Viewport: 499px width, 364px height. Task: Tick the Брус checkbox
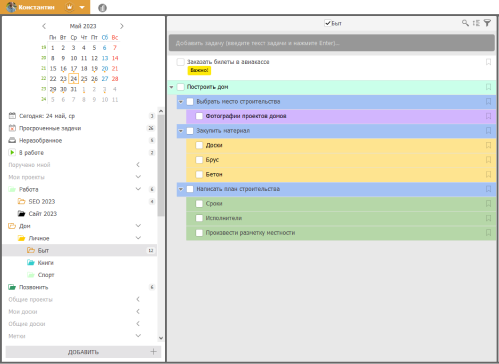(x=199, y=160)
